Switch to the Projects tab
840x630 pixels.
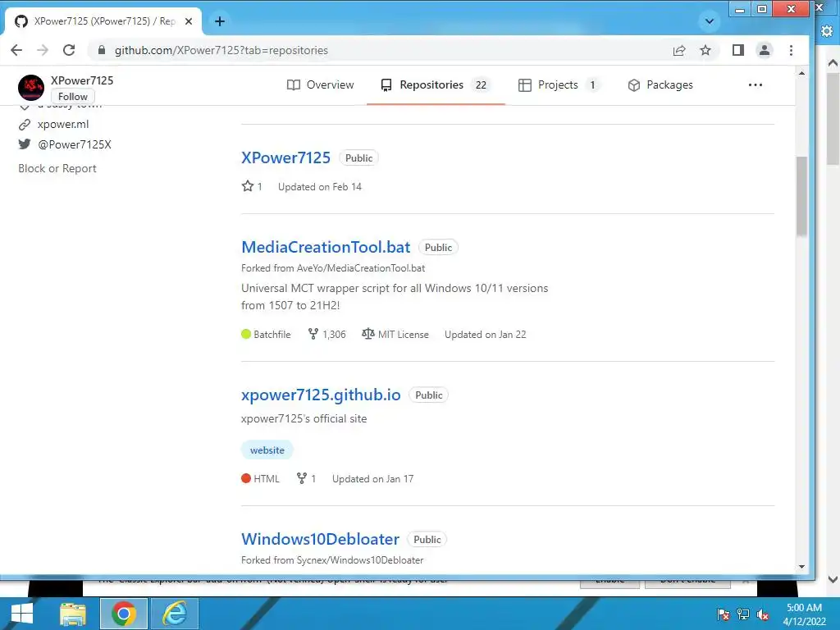tap(558, 84)
